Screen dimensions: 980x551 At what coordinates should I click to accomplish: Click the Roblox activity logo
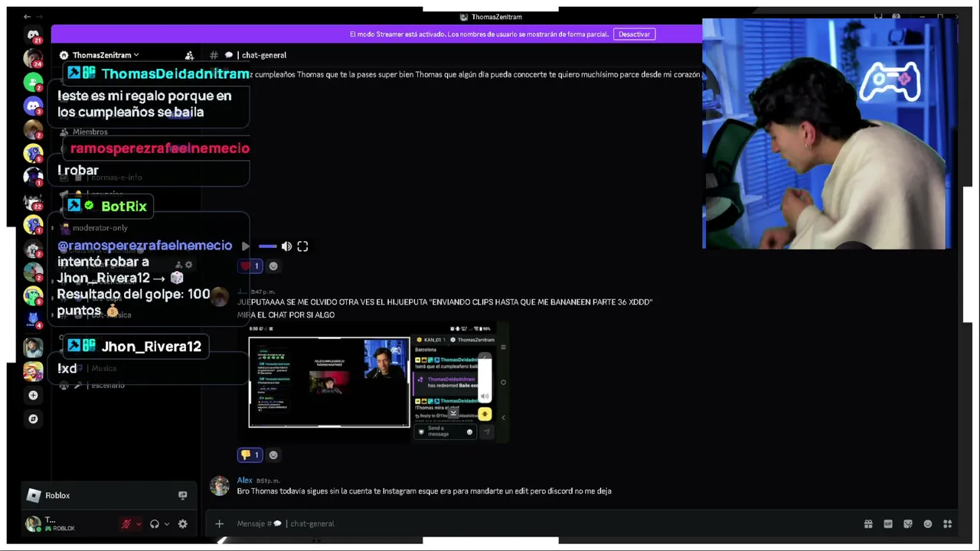(34, 495)
